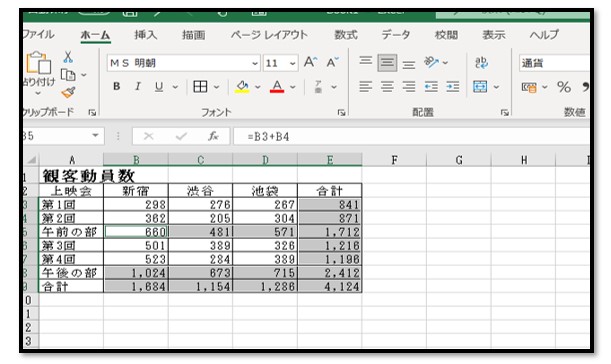
Task: Open alignment dialog launcher in 配置 group
Action: coord(505,113)
